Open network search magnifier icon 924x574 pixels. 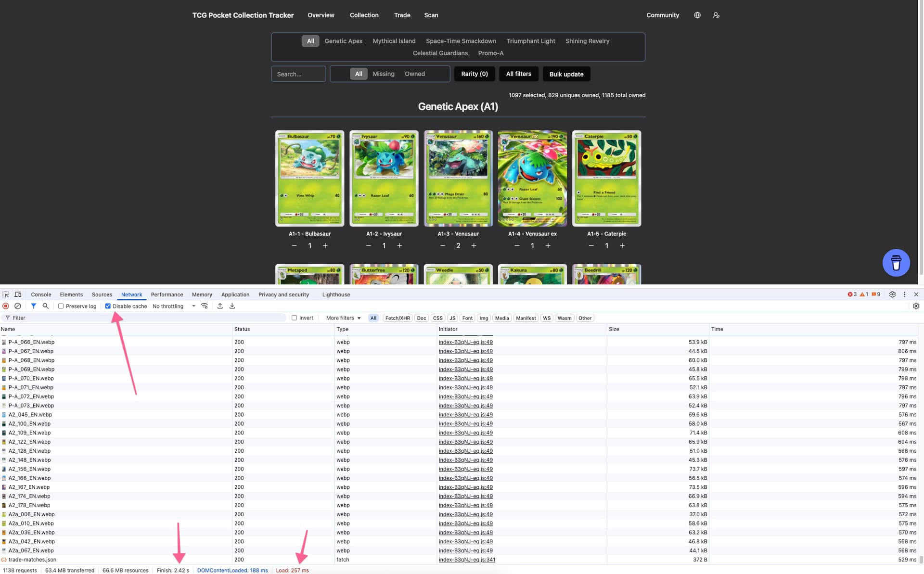[45, 306]
